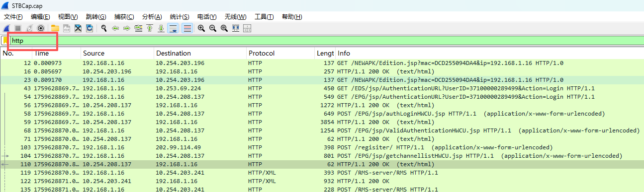
Task: Sort by the Destination column header
Action: 200,53
